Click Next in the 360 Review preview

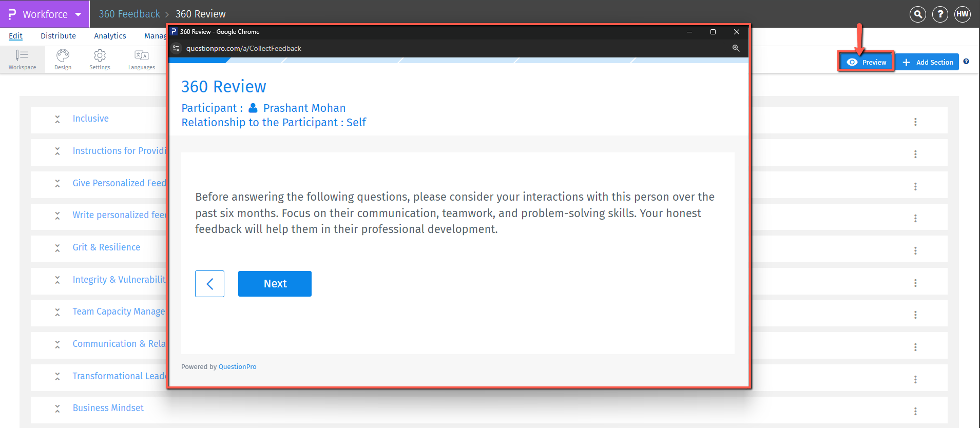[275, 284]
